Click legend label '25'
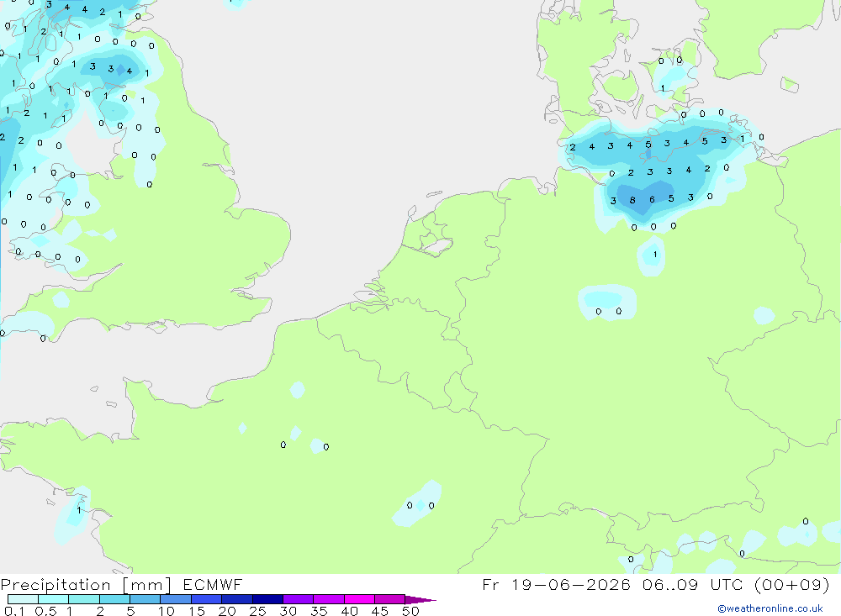 tap(258, 611)
